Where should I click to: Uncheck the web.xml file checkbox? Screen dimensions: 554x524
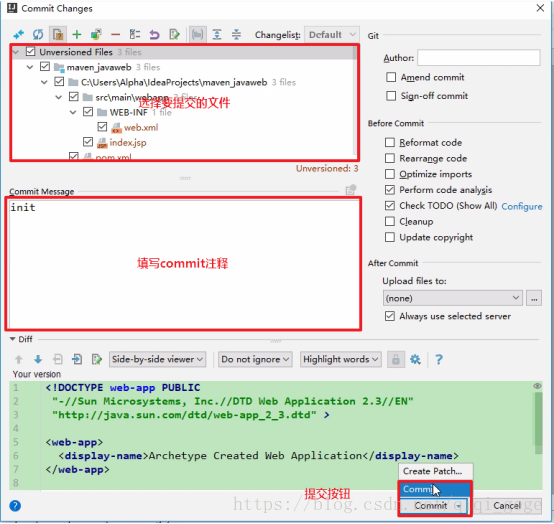click(x=102, y=126)
